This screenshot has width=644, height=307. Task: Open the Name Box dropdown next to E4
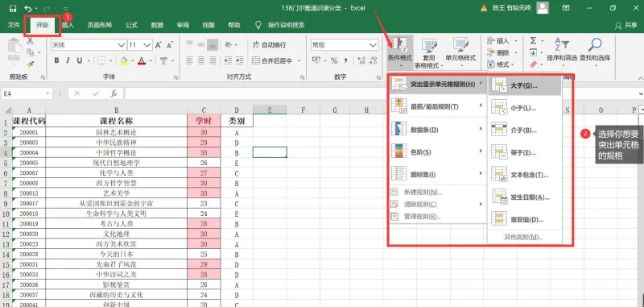tap(48, 93)
